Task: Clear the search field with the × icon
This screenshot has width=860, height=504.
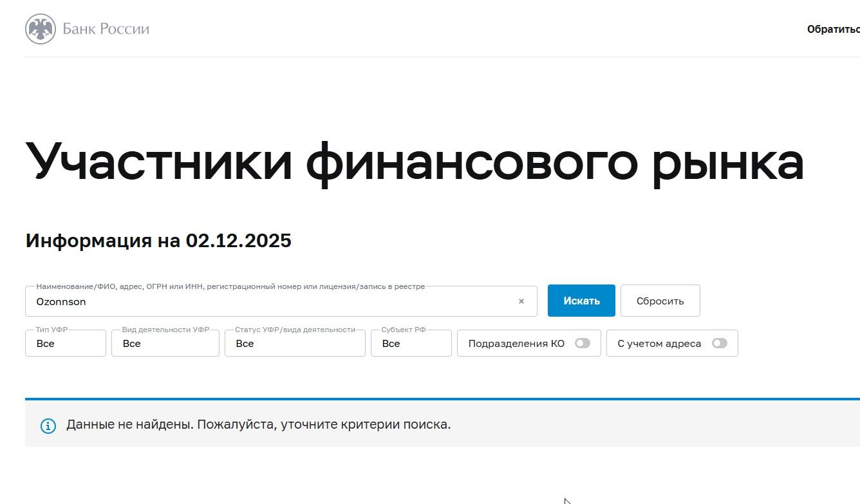Action: 521,301
